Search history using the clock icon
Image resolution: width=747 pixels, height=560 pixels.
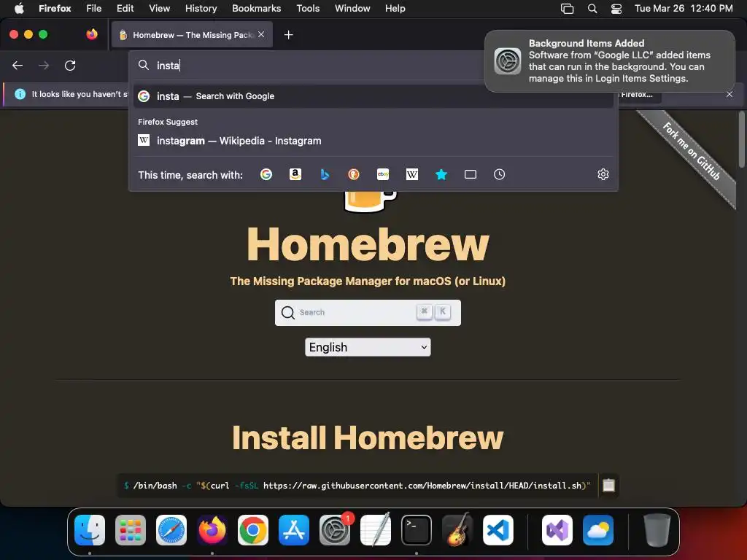(499, 174)
